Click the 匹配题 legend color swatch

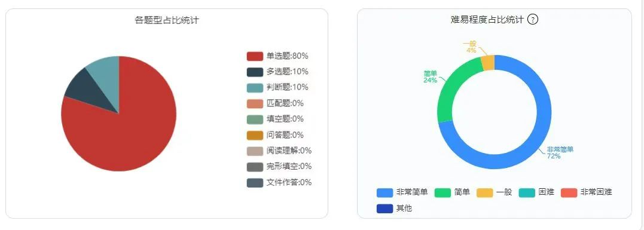pos(255,103)
